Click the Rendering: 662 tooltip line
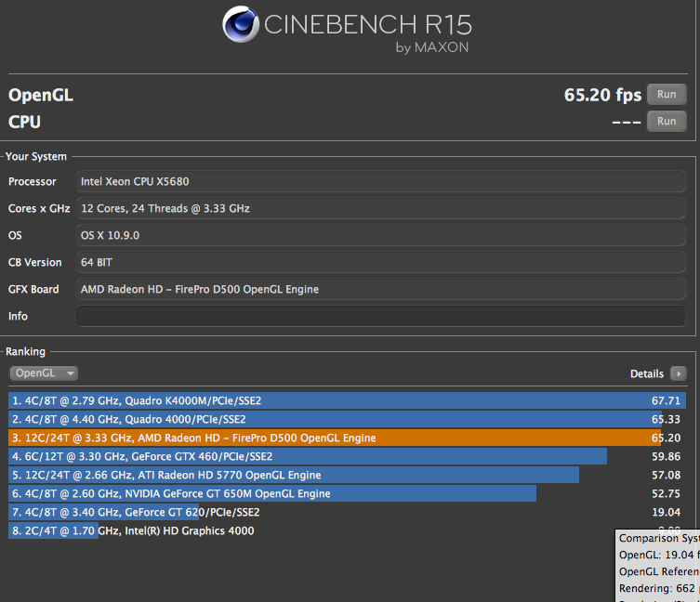This screenshot has width=700, height=602. tap(659, 589)
